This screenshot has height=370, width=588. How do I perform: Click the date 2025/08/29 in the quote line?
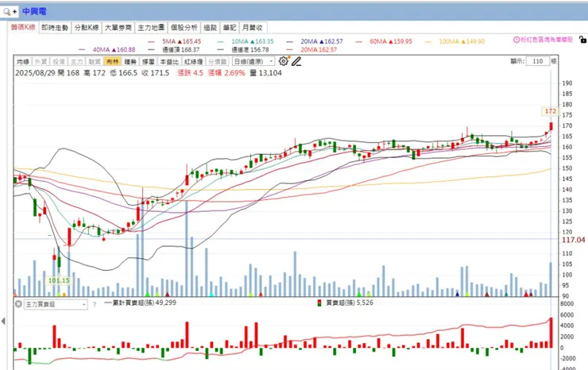[x=34, y=73]
